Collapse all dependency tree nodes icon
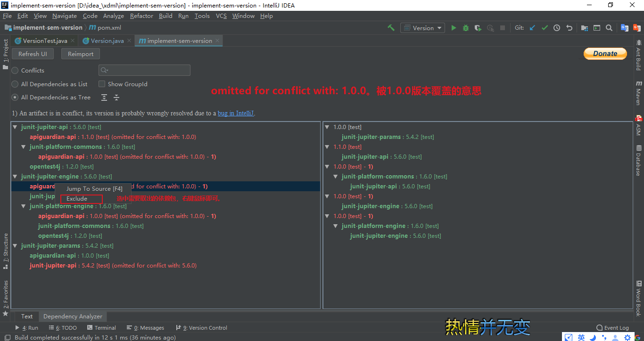Image resolution: width=644 pixels, height=341 pixels. pyautogui.click(x=116, y=97)
